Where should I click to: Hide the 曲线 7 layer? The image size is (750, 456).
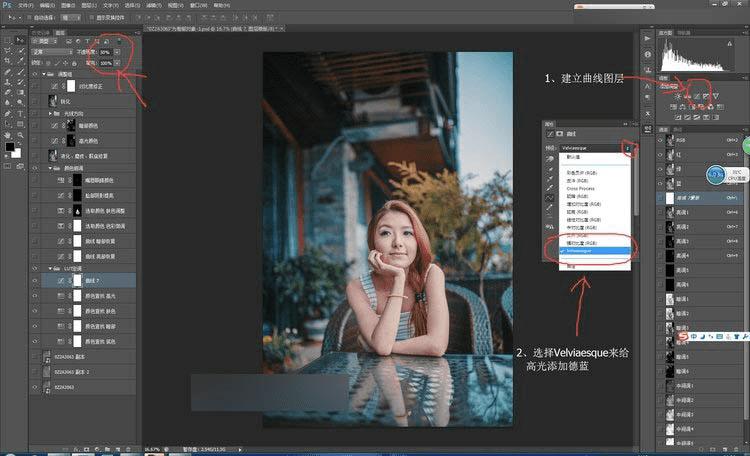coord(34,281)
